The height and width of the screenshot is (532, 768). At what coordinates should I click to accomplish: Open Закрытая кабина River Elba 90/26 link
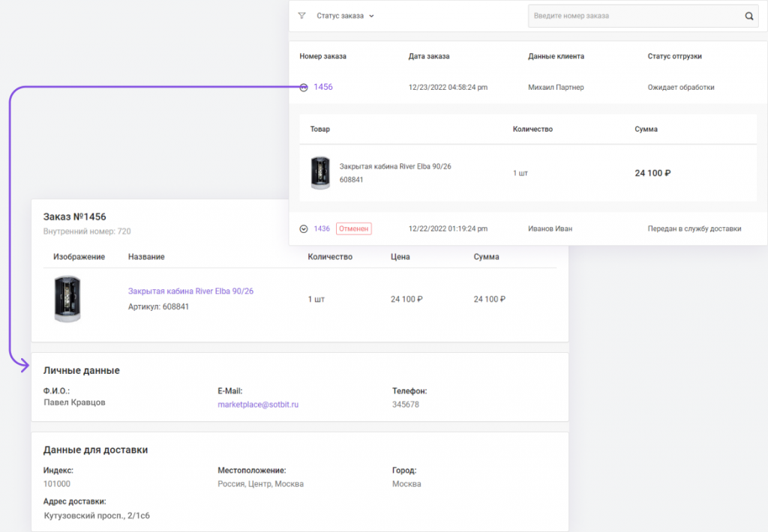coord(190,291)
